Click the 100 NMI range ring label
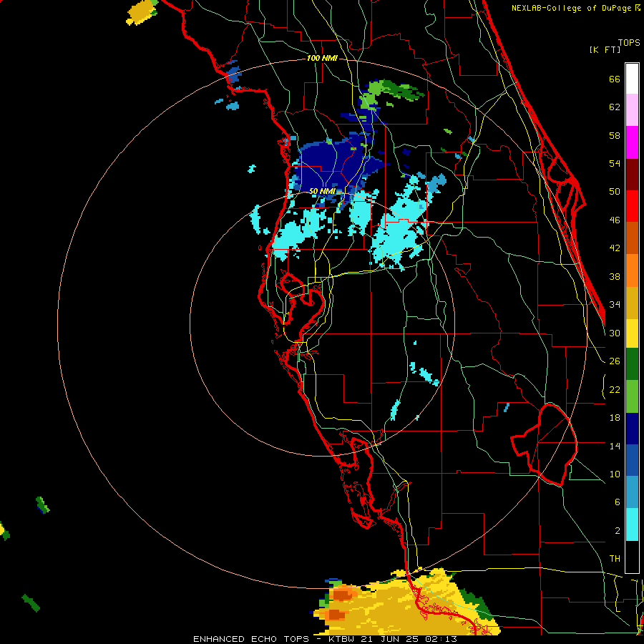This screenshot has height=644, width=644. coord(322,59)
